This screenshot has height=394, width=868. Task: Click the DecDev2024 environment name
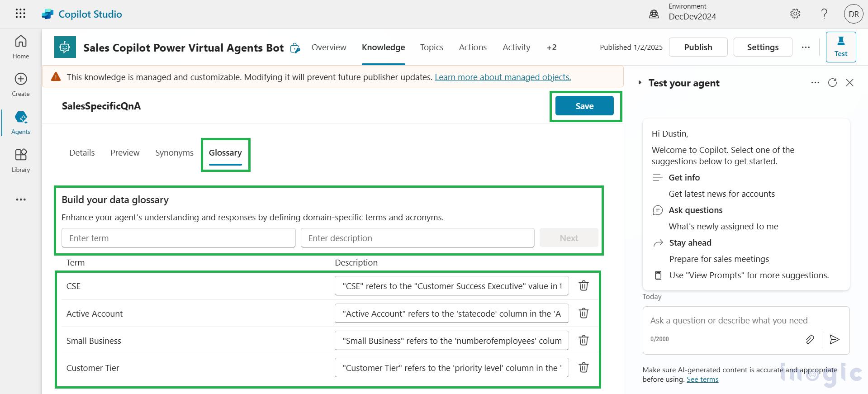(x=692, y=17)
